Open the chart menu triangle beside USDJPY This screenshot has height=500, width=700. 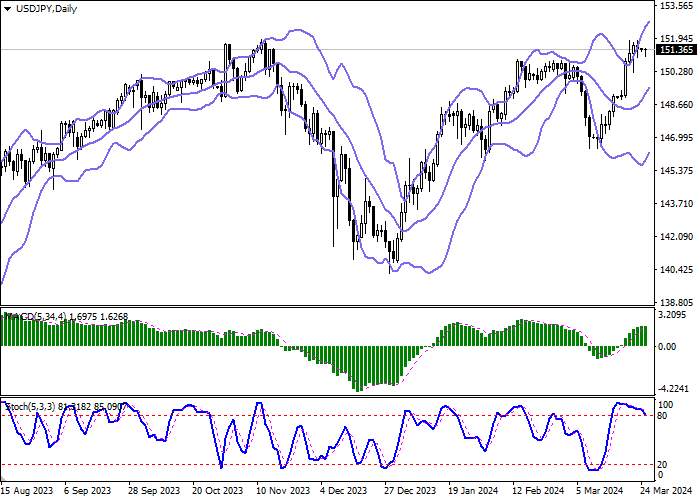(x=8, y=9)
